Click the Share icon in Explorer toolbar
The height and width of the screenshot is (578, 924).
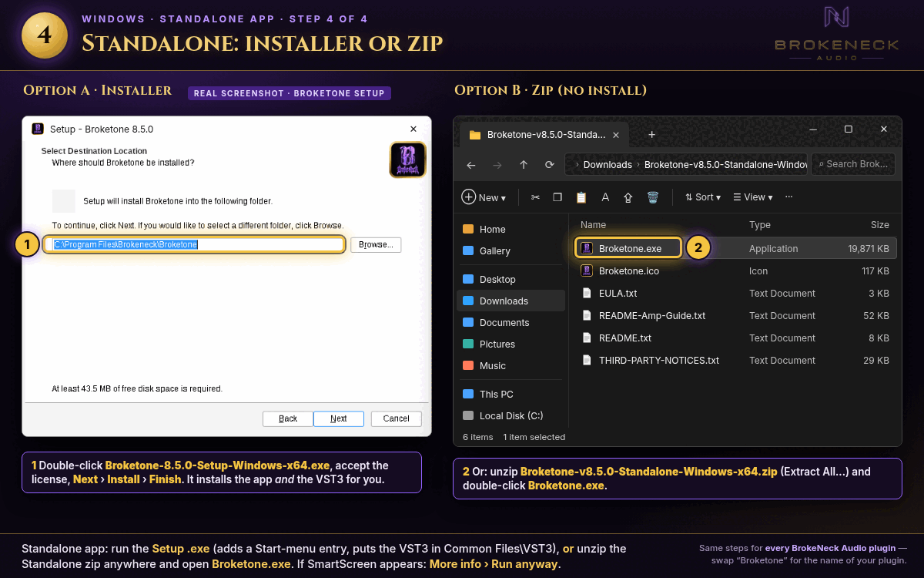628,197
